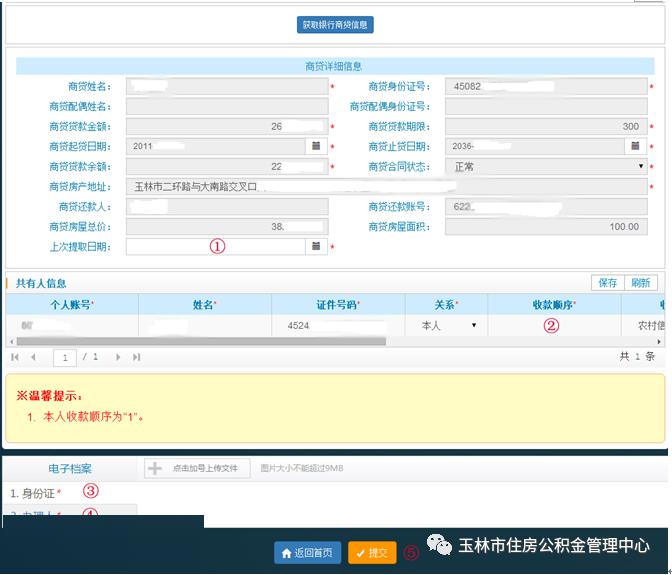Go to next page in pager

(118, 357)
